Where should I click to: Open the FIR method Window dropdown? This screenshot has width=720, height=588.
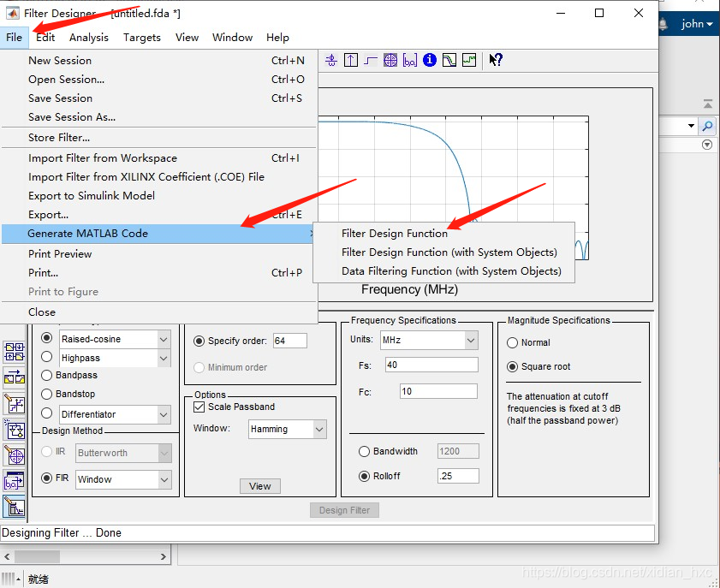164,479
